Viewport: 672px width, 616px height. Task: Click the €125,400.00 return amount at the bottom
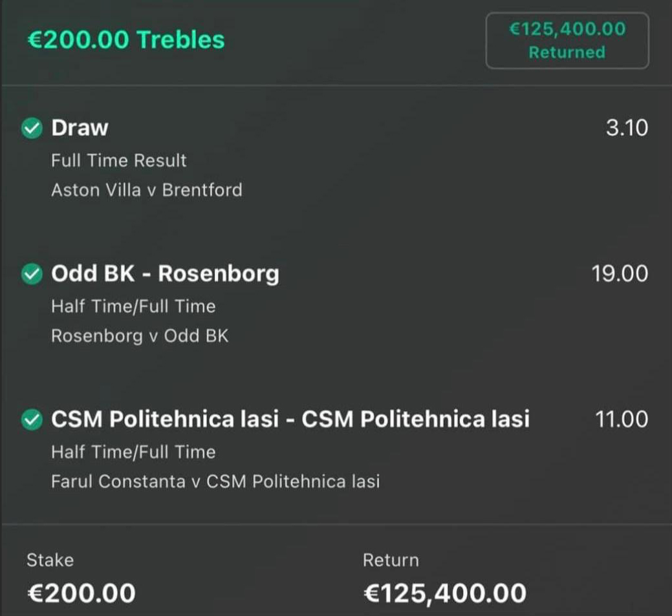445,593
